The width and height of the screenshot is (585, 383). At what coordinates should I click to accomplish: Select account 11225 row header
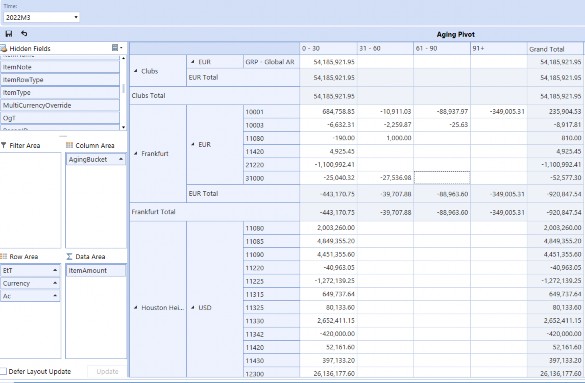271,281
